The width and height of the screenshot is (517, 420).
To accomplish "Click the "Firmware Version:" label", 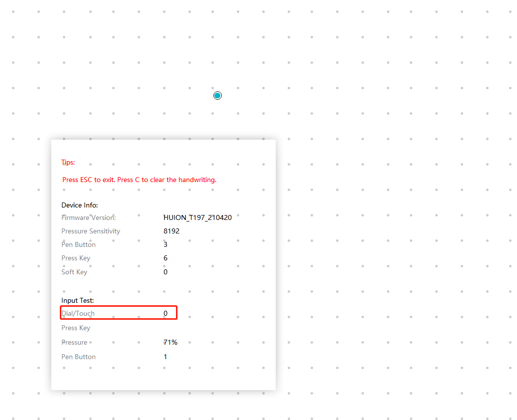I will 88,218.
